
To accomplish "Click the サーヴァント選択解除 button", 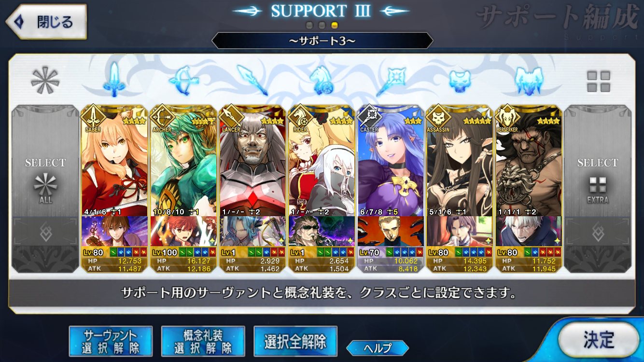I will coord(111,342).
